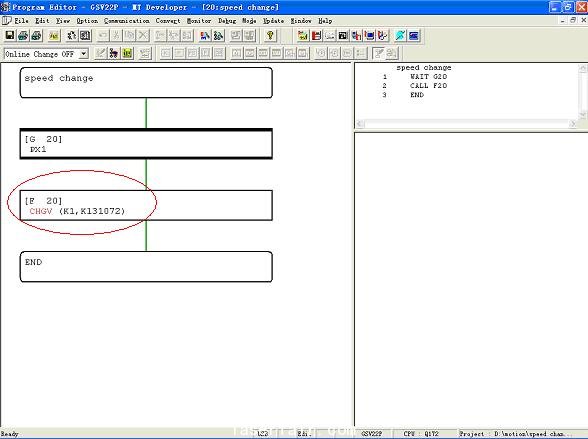Select the G 20 transition step box
This screenshot has width=588, height=439.
[x=146, y=144]
